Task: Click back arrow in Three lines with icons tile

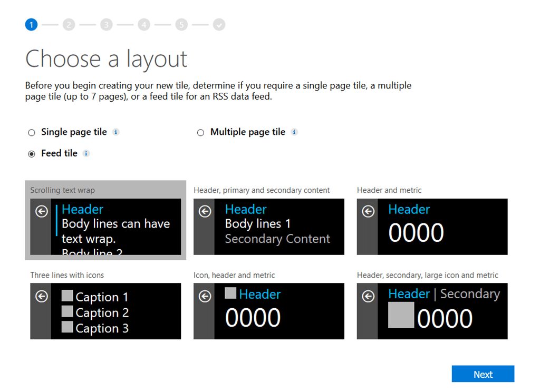Action: [41, 297]
